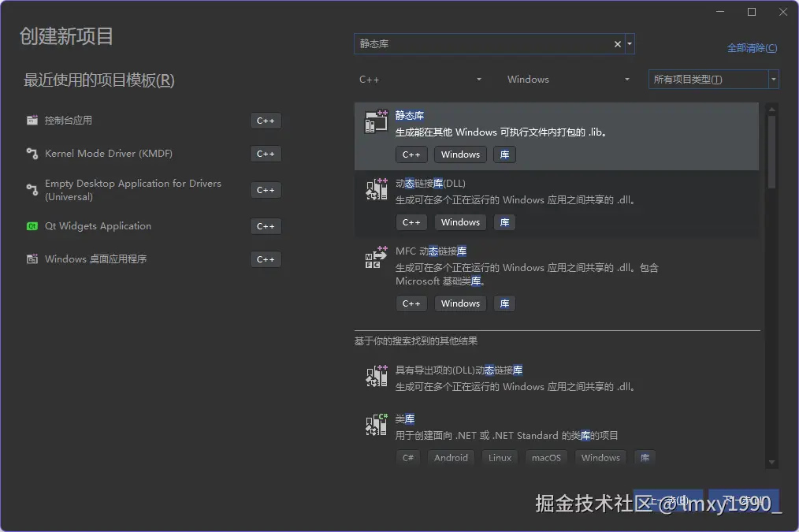Viewport: 799px width, 532px height.
Task: Expand the search history dropdown arrow
Action: point(630,44)
